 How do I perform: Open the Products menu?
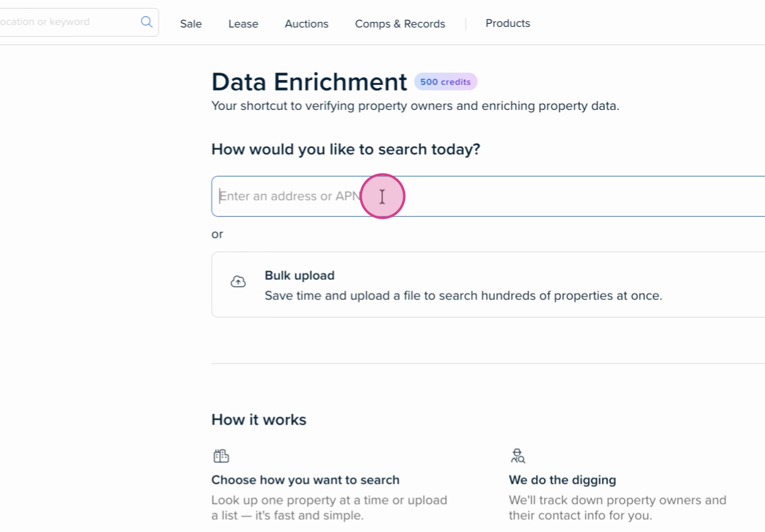507,23
